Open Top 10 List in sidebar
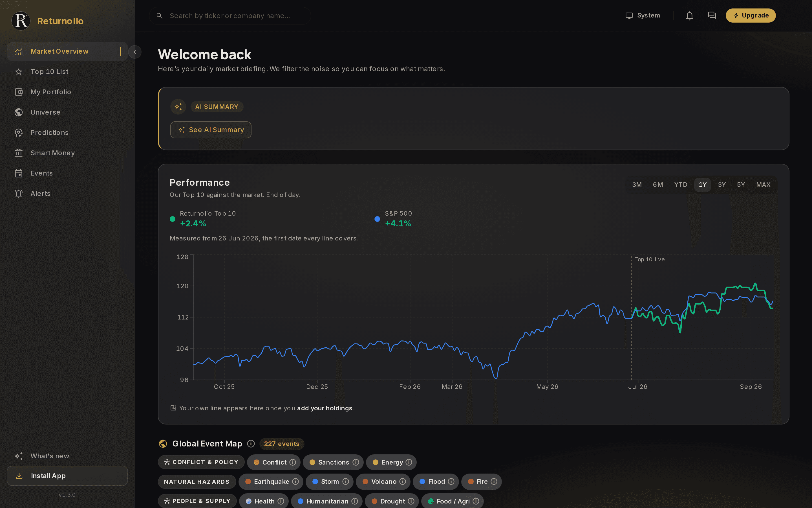Viewport: 812px width, 508px height. tap(67, 72)
